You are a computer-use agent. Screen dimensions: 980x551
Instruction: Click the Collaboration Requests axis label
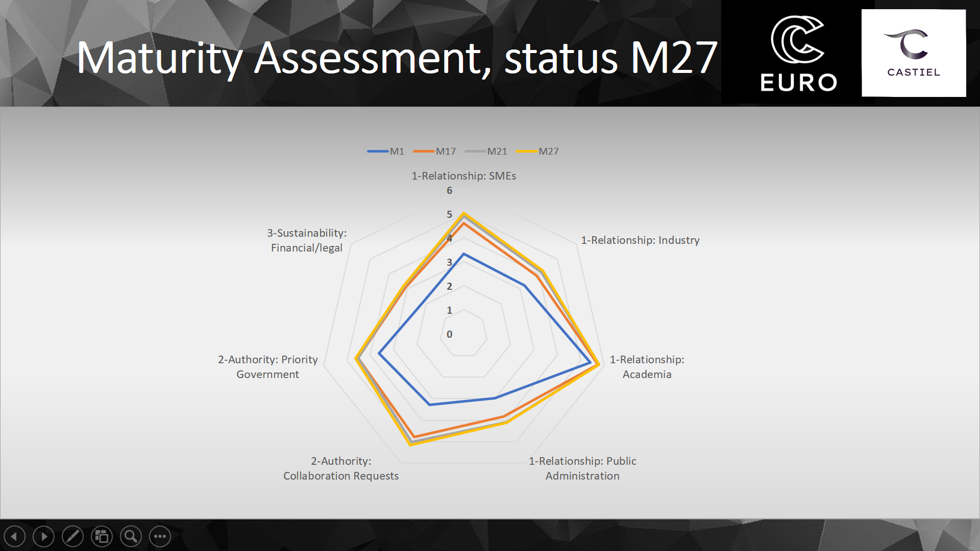(341, 468)
